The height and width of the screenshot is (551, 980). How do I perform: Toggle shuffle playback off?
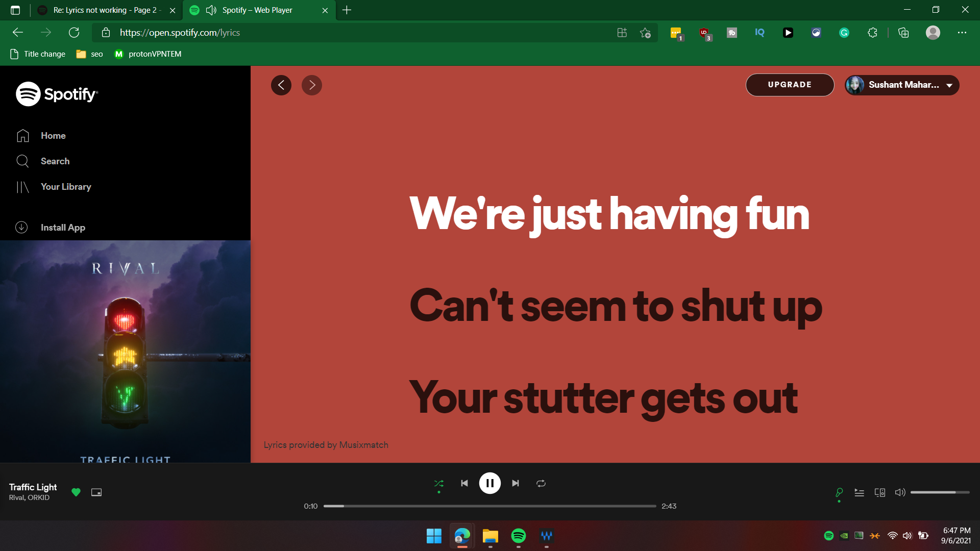click(438, 483)
